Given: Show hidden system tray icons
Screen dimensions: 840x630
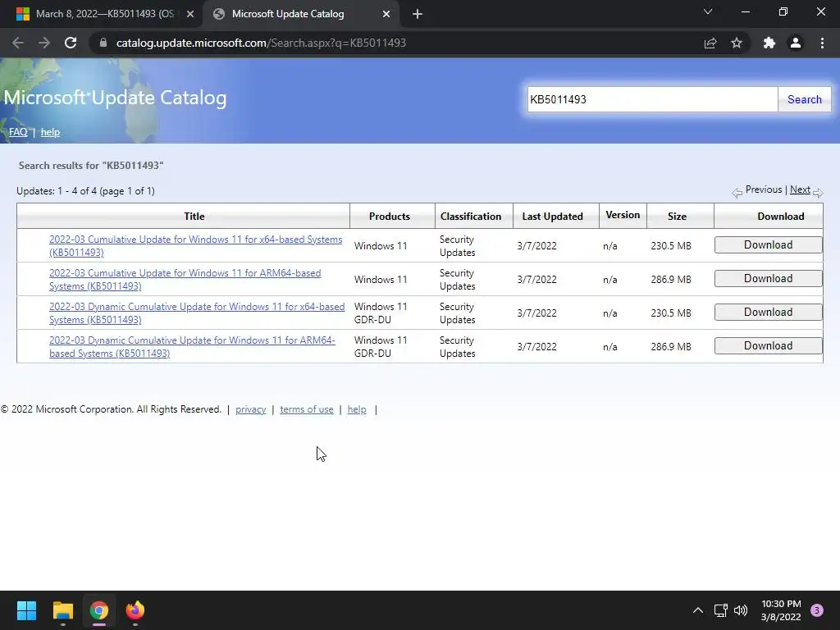Looking at the screenshot, I should tap(698, 610).
